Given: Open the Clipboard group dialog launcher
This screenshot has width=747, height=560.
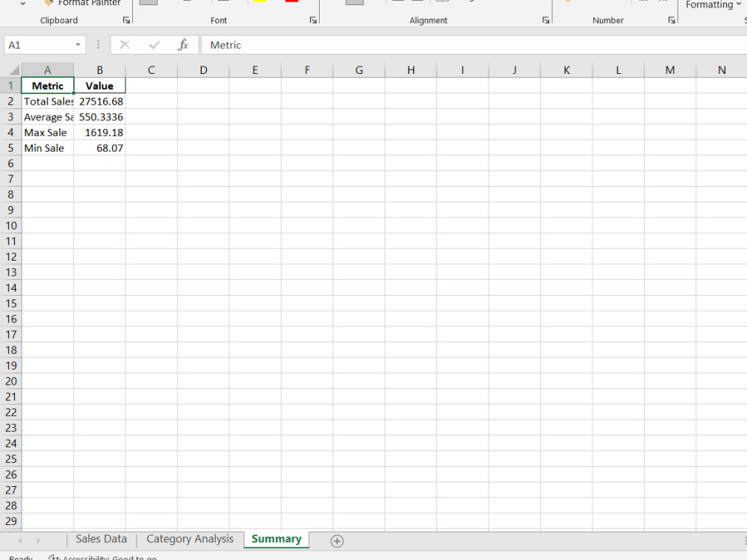Looking at the screenshot, I should click(x=126, y=20).
